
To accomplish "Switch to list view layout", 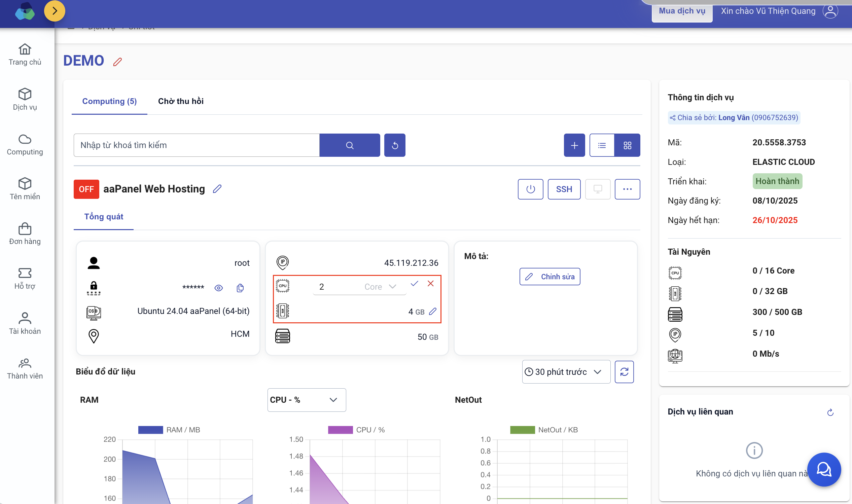I will click(x=602, y=145).
